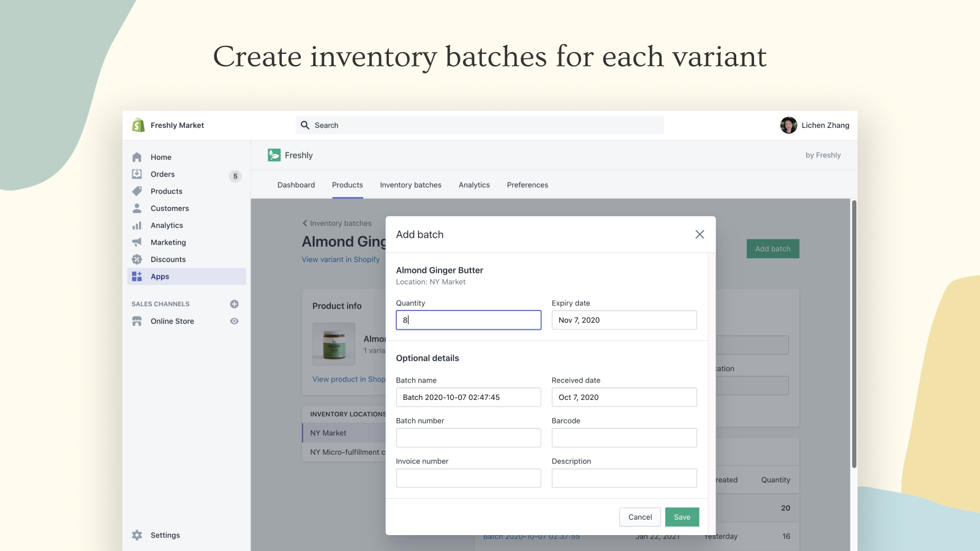The width and height of the screenshot is (980, 551).
Task: Click the search magnifier icon
Action: (305, 125)
